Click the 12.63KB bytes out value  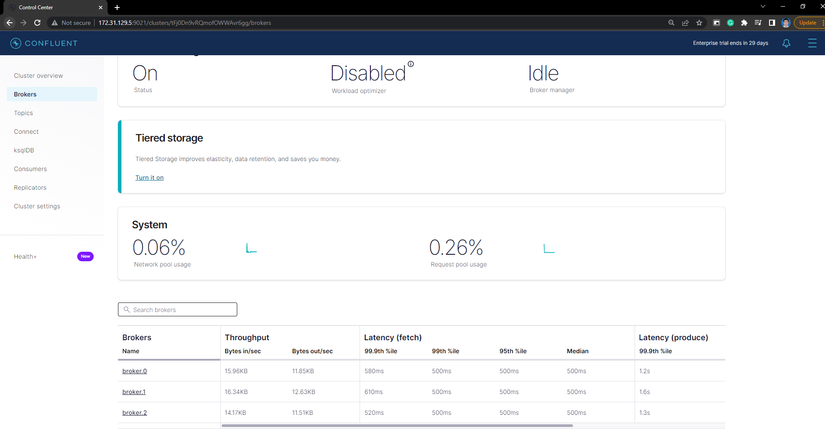[304, 392]
